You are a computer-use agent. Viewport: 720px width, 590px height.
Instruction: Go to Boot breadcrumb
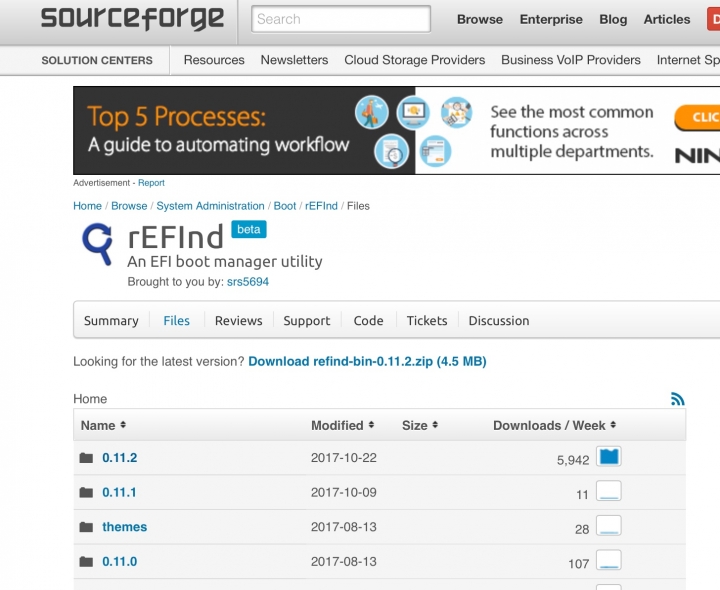tap(285, 206)
